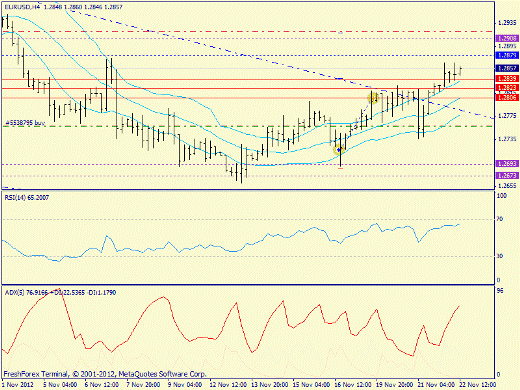
Task: Click the RSI 70 level value
Action: point(500,219)
